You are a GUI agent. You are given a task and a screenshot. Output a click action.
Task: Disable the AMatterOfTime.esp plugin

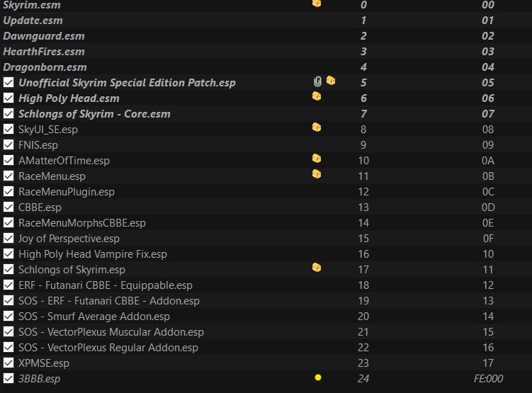pyautogui.click(x=9, y=161)
